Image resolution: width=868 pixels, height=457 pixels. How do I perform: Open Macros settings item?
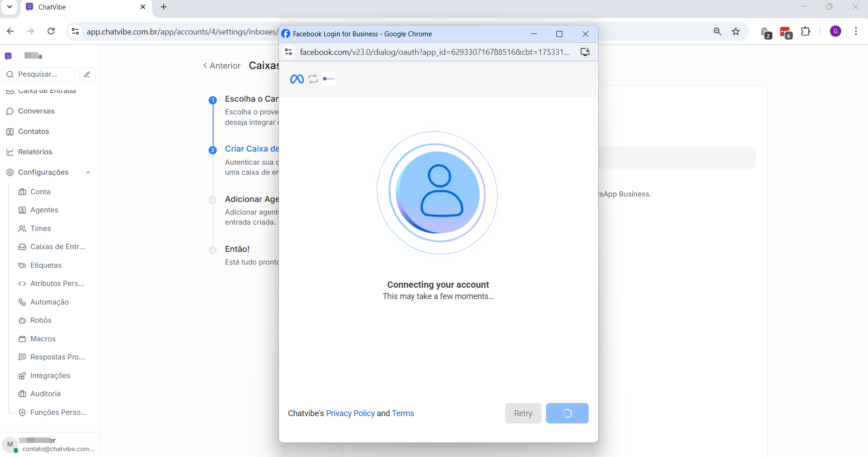click(x=43, y=339)
